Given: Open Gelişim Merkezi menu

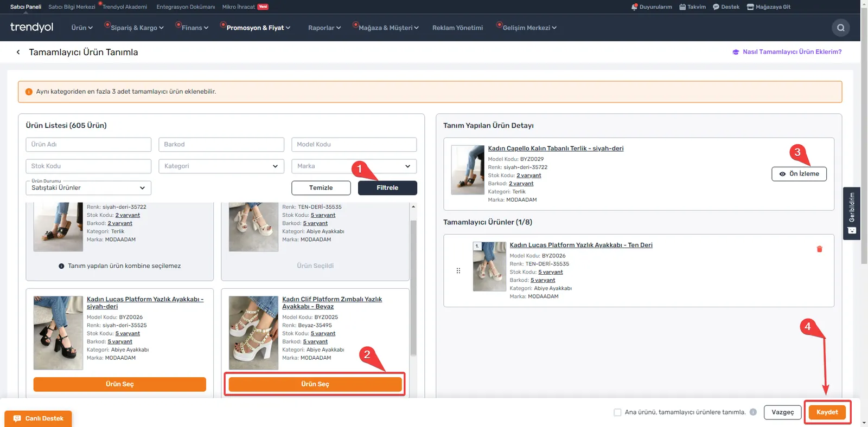Looking at the screenshot, I should [529, 28].
